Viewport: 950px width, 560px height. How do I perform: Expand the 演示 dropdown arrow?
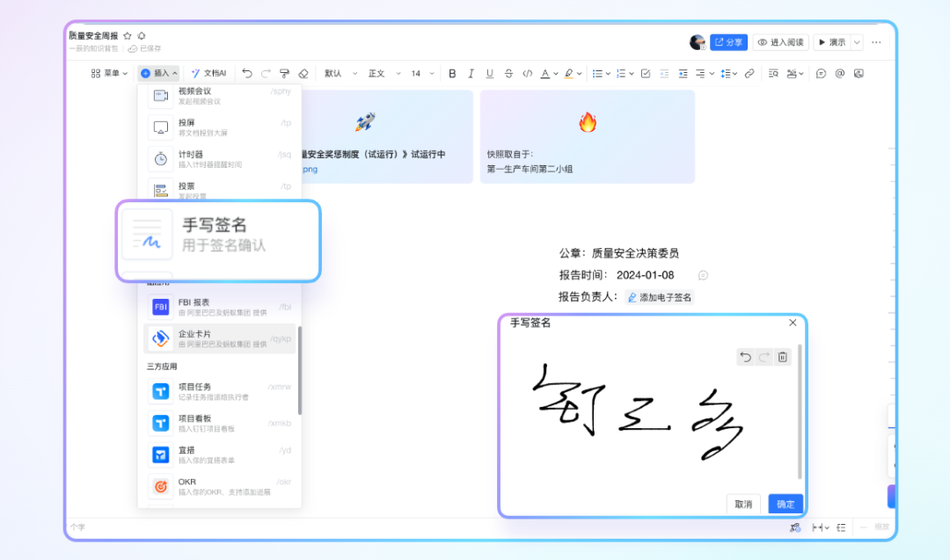pos(857,42)
